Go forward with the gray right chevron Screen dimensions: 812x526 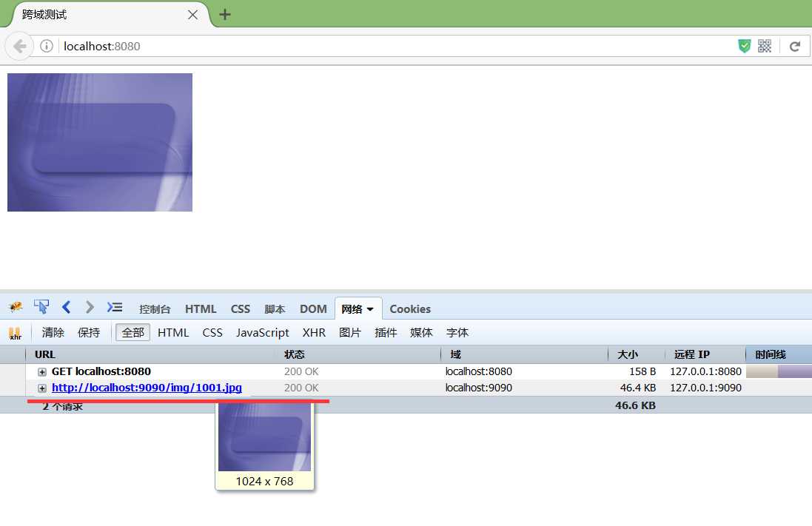[x=90, y=307]
